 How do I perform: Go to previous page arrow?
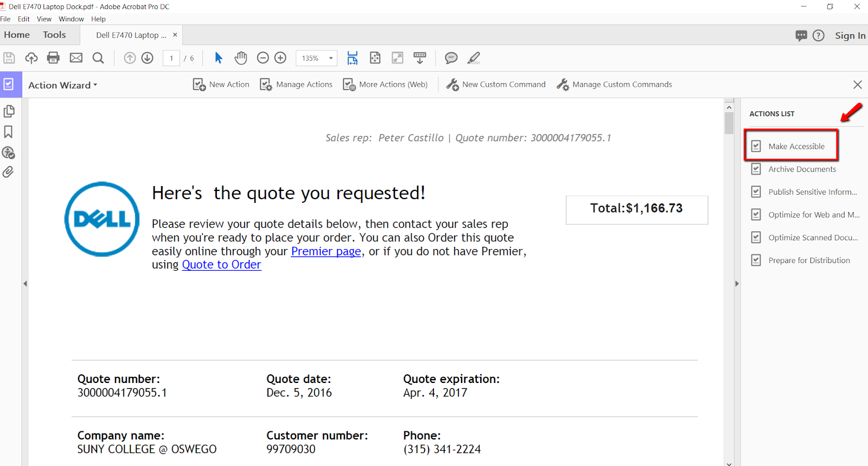click(130, 58)
